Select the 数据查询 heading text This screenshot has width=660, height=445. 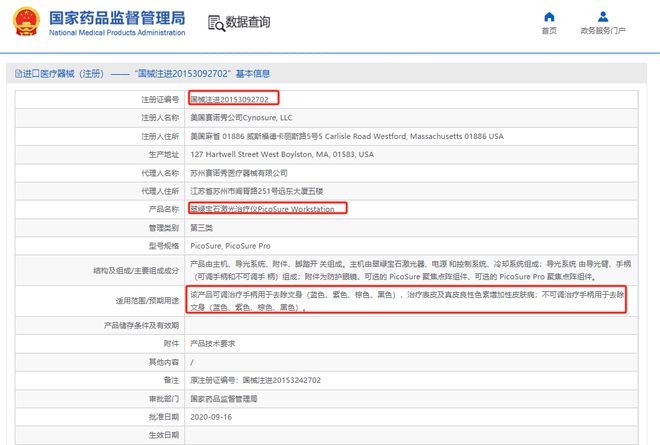248,22
